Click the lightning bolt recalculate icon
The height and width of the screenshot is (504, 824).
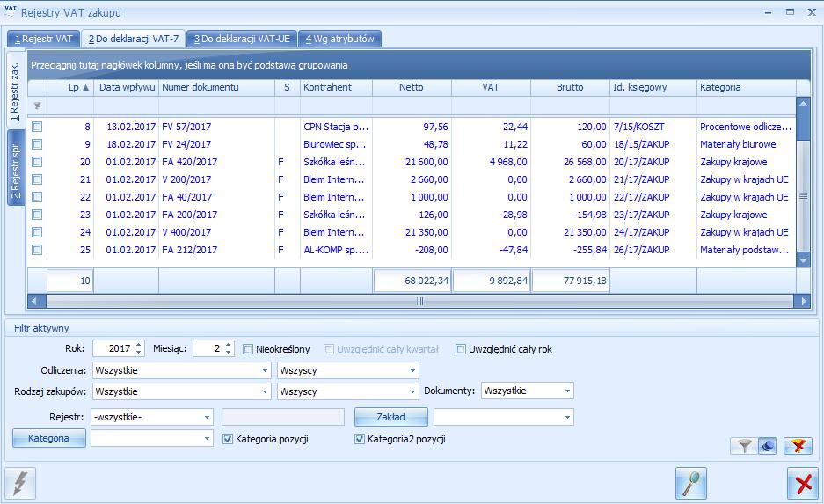click(20, 483)
